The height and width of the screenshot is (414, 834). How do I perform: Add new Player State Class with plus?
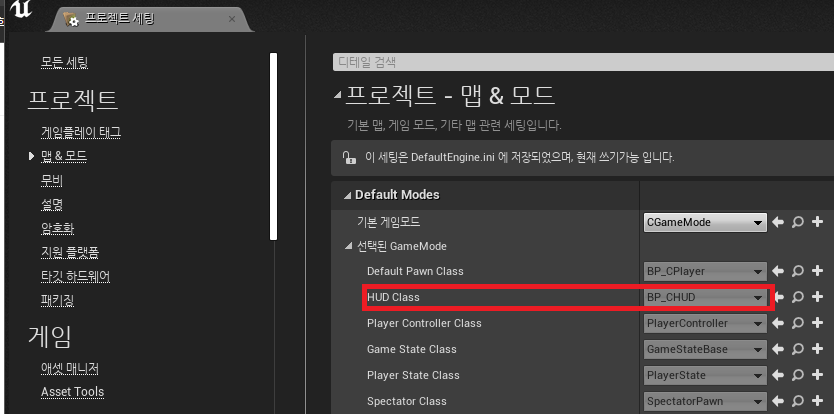click(818, 375)
